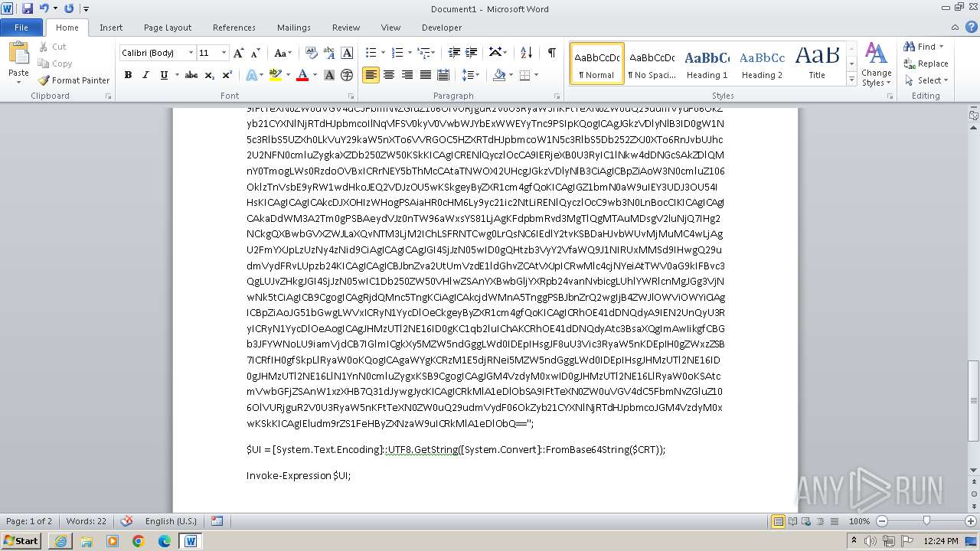Image resolution: width=980 pixels, height=551 pixels.
Task: Toggle Strikethrough formatting
Action: [191, 75]
